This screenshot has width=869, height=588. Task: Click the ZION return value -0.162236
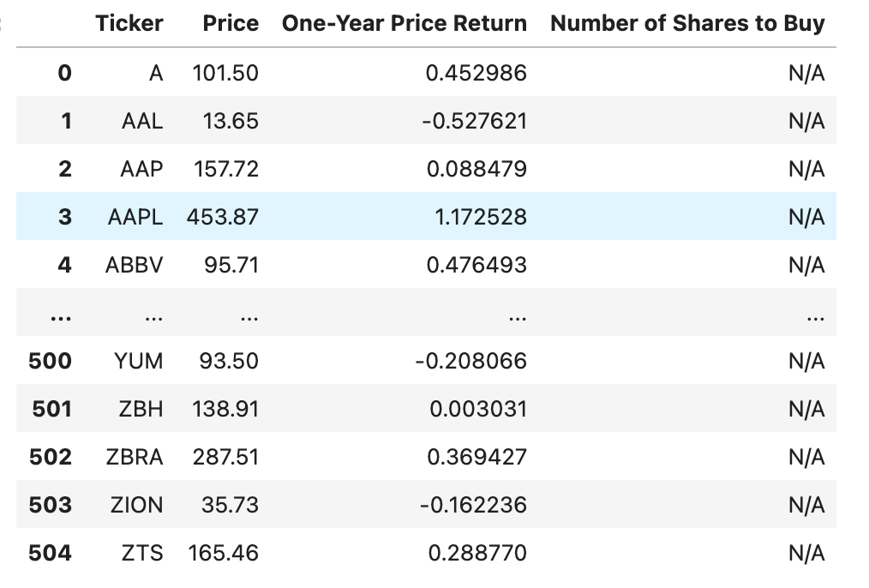(477, 505)
